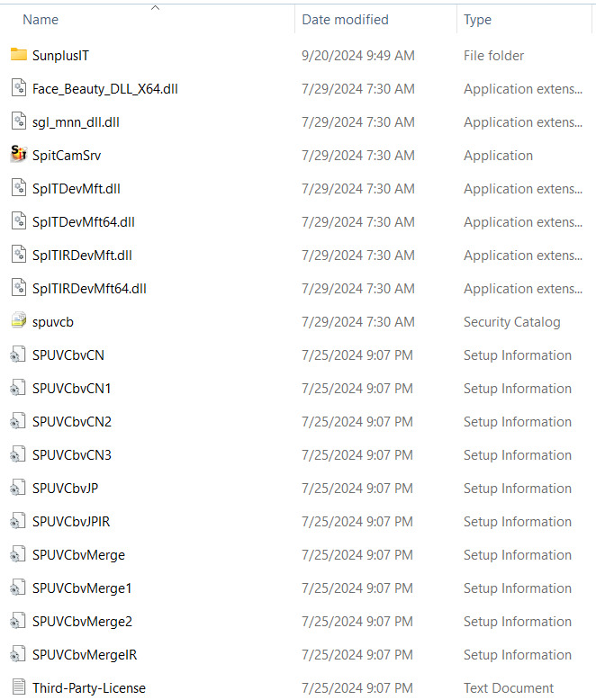The width and height of the screenshot is (596, 700).
Task: Select the SpitCamSrv application icon
Action: 18,155
